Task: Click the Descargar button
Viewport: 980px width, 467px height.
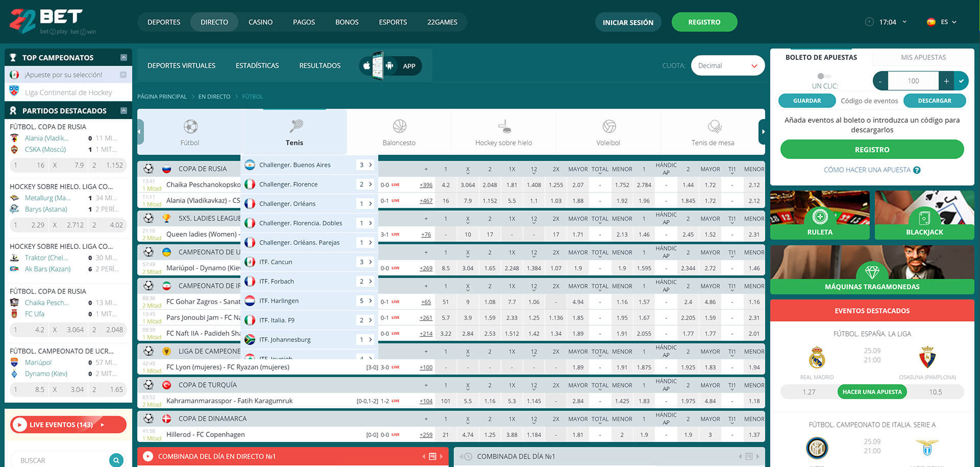Action: (934, 101)
